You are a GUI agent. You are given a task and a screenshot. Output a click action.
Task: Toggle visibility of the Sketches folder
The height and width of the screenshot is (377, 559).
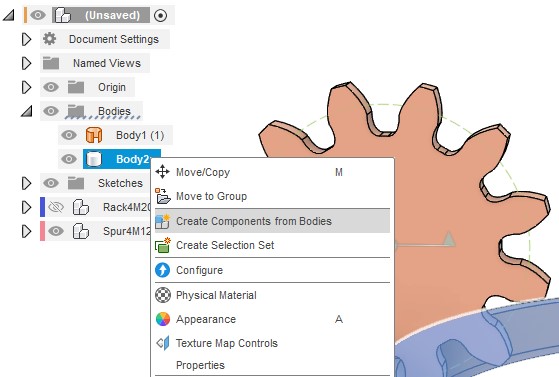pos(51,183)
